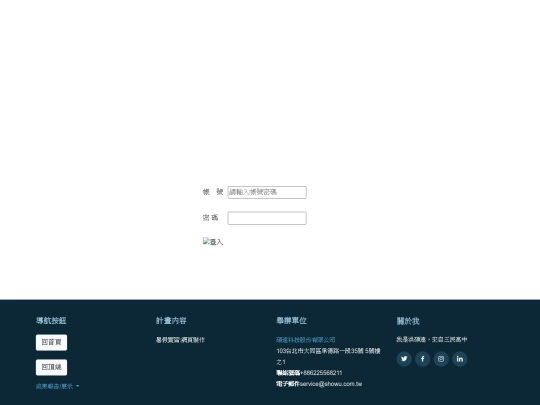The width and height of the screenshot is (540, 405).
Task: Click the 導航按鈕 footer heading
Action: pyautogui.click(x=51, y=321)
